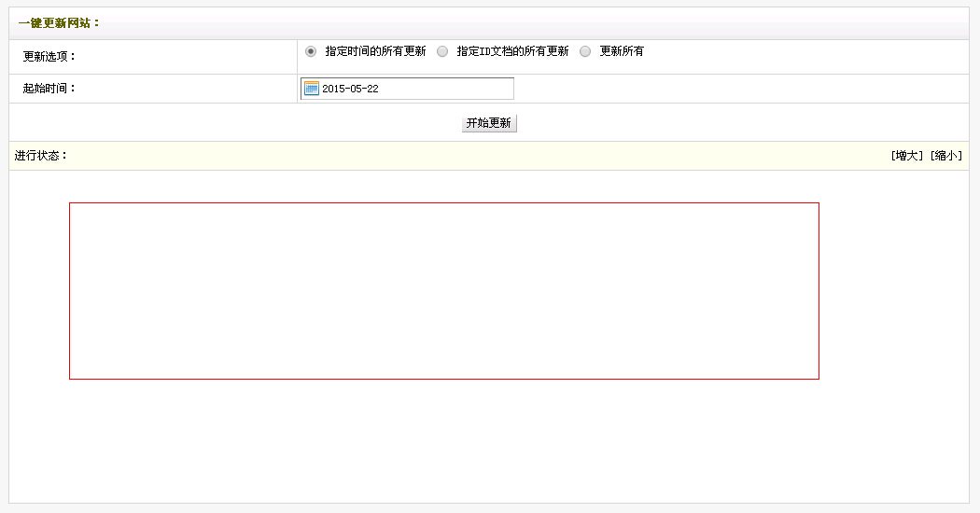Click the 进行状态 section label
The width and height of the screenshot is (980, 513).
[x=41, y=156]
